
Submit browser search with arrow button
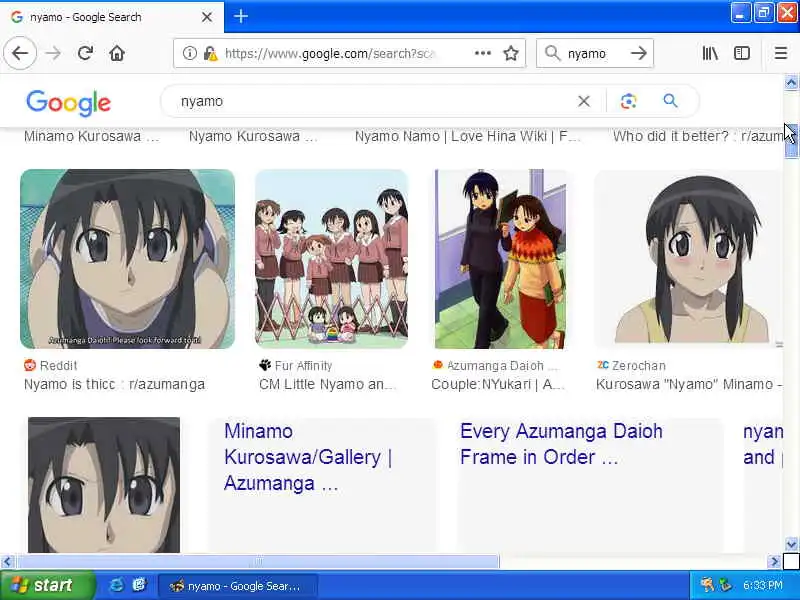tap(638, 53)
